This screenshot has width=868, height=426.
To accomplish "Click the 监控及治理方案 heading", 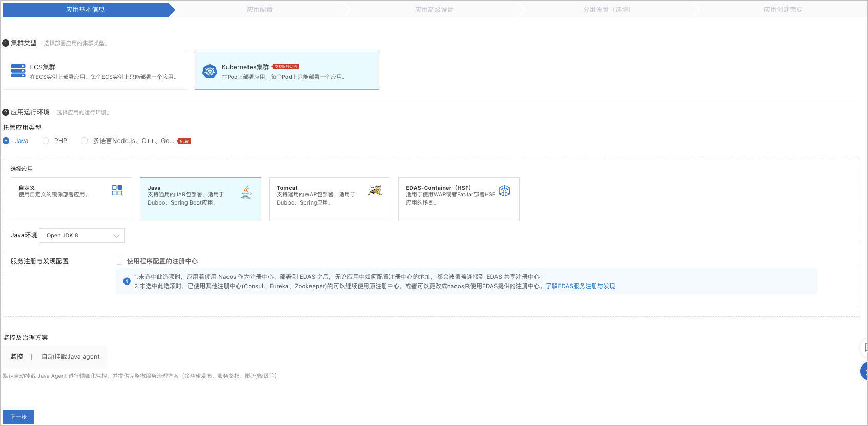I will pyautogui.click(x=25, y=338).
